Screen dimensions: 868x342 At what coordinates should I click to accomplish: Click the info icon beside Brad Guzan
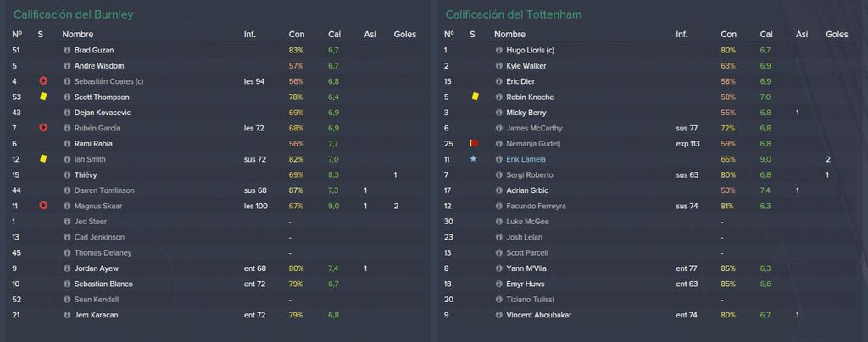click(67, 50)
